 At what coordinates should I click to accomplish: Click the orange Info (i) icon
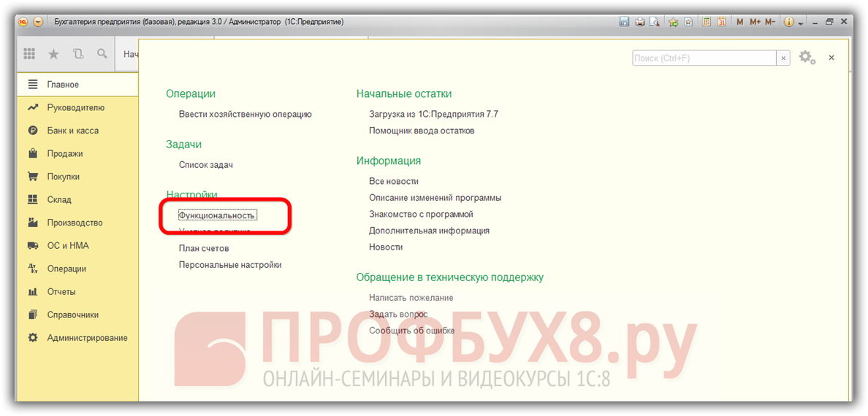[789, 22]
